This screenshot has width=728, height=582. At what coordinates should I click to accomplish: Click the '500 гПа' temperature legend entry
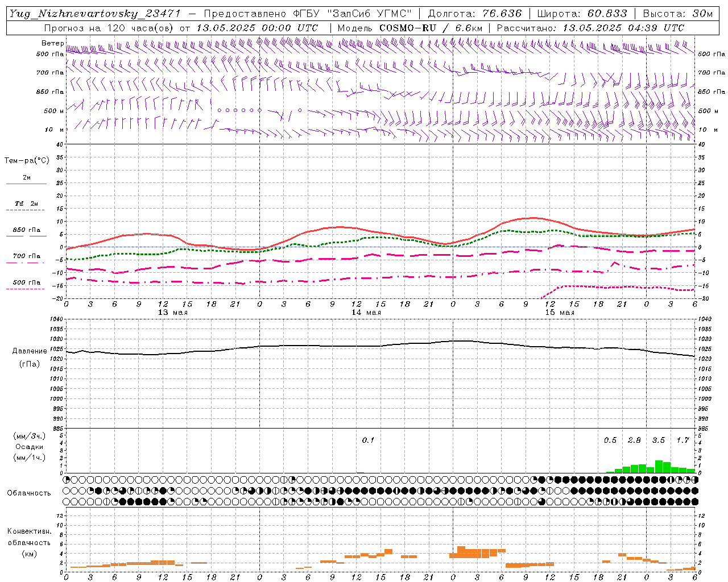[27, 282]
